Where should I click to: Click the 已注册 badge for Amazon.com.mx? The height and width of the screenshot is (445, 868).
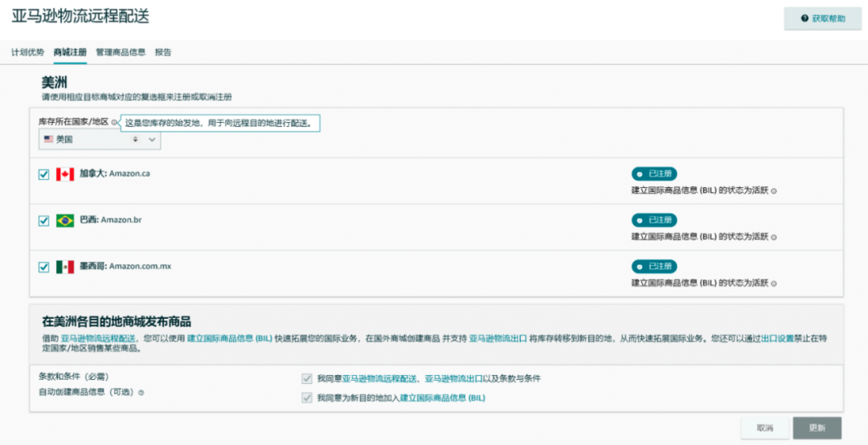[x=654, y=267]
